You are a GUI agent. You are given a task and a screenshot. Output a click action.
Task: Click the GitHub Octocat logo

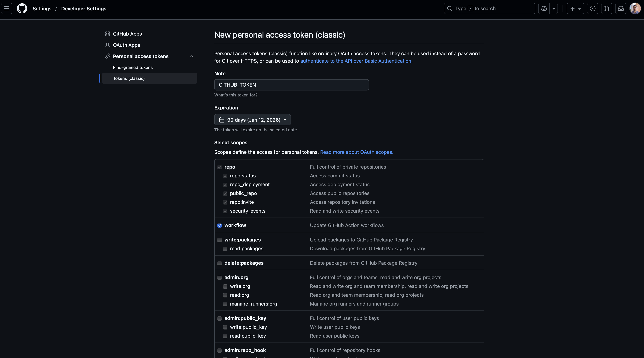coord(22,8)
